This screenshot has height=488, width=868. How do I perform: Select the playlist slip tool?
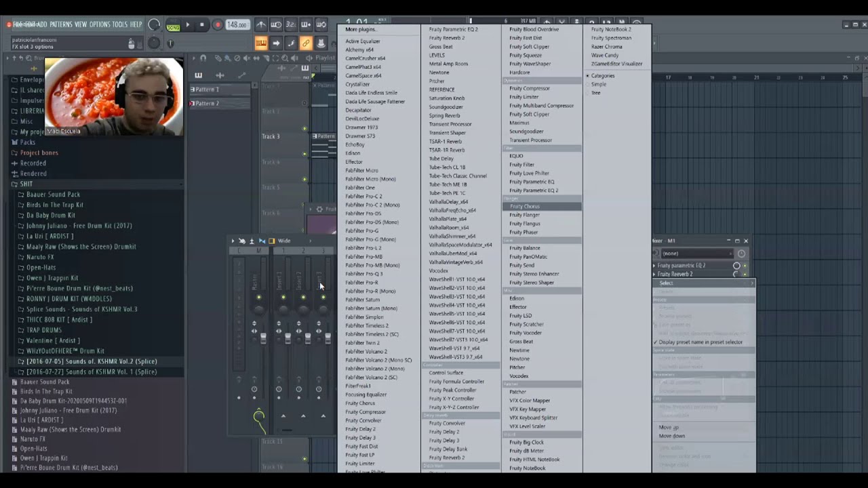[256, 58]
